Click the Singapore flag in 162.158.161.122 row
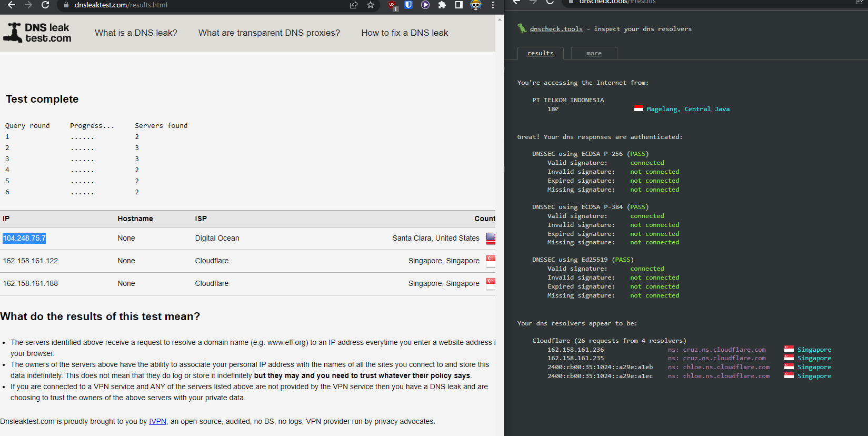The image size is (868, 436). coord(491,261)
